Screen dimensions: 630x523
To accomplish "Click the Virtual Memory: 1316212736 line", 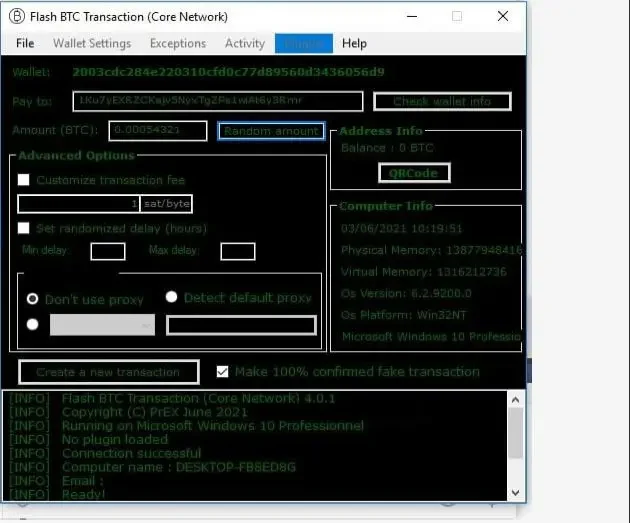I will (423, 272).
